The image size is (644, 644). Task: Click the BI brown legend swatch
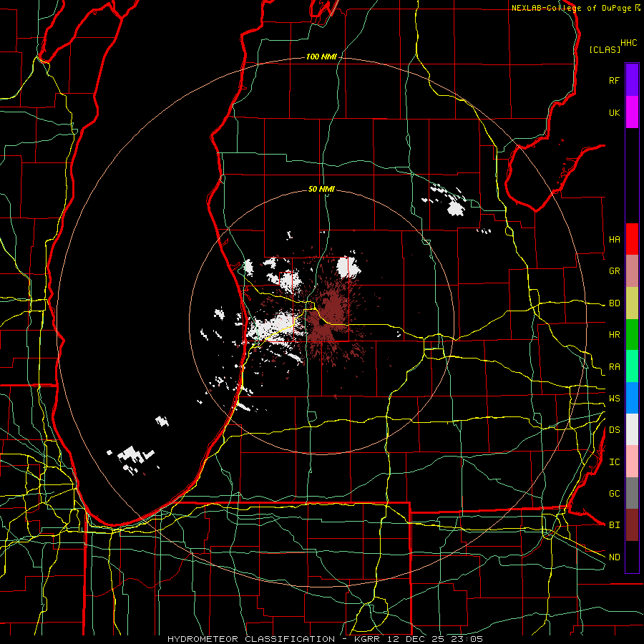[632, 525]
